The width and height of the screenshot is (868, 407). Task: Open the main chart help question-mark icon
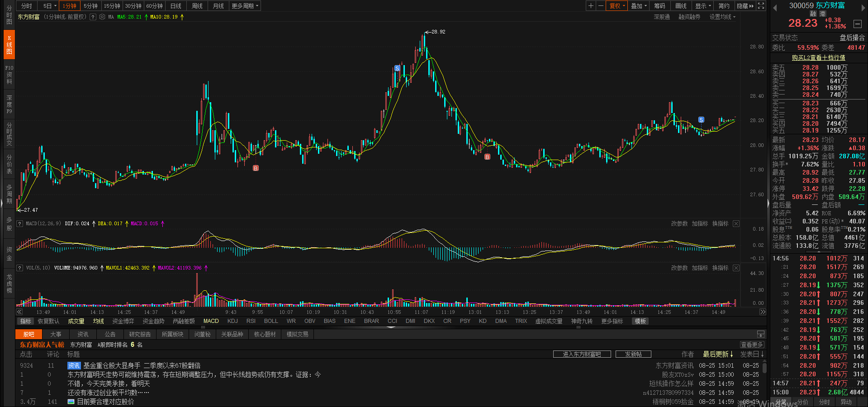[93, 17]
